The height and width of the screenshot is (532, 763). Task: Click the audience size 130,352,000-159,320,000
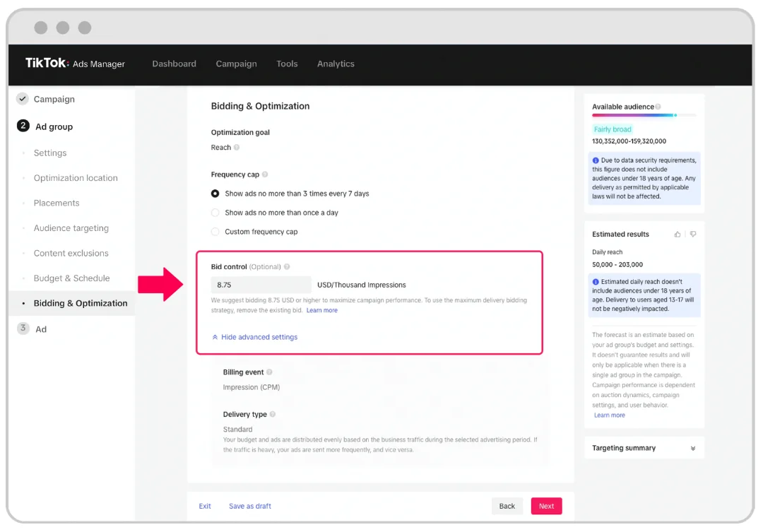point(629,141)
